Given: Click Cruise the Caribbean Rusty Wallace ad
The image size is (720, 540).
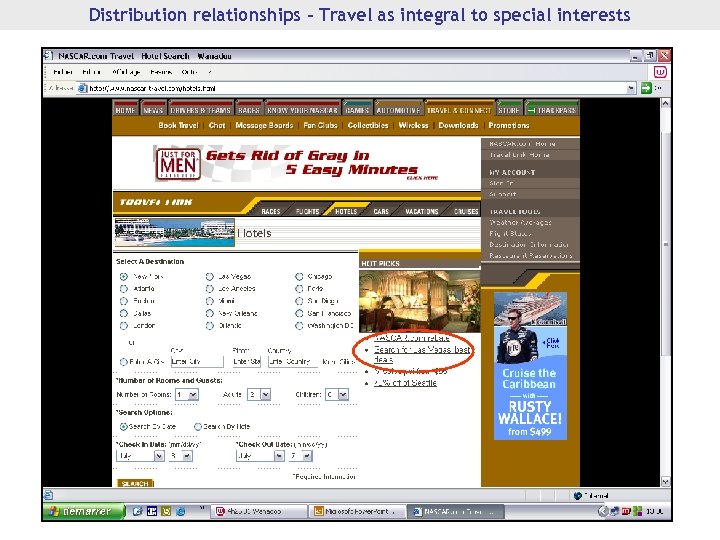Looking at the screenshot, I should coord(530,366).
